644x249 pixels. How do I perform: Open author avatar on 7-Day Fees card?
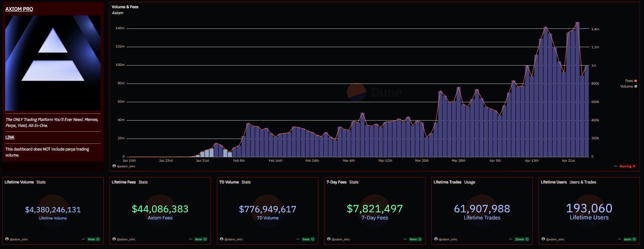(329, 239)
